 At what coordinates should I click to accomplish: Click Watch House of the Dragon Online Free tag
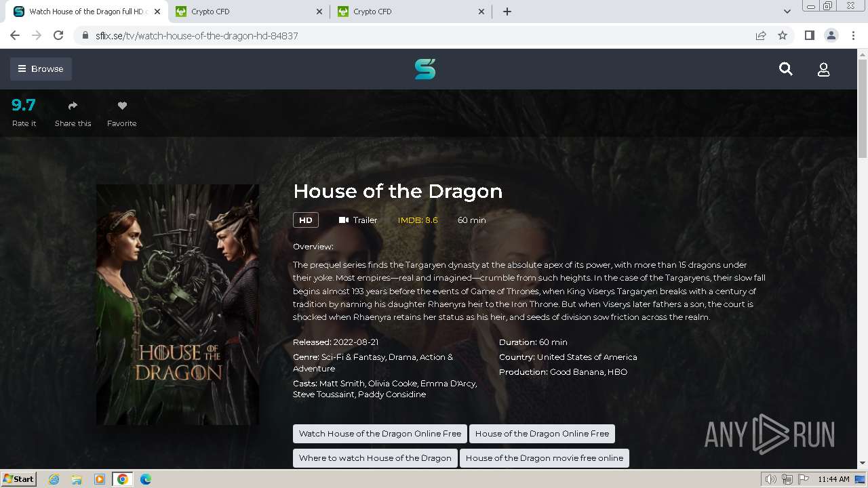coord(380,434)
